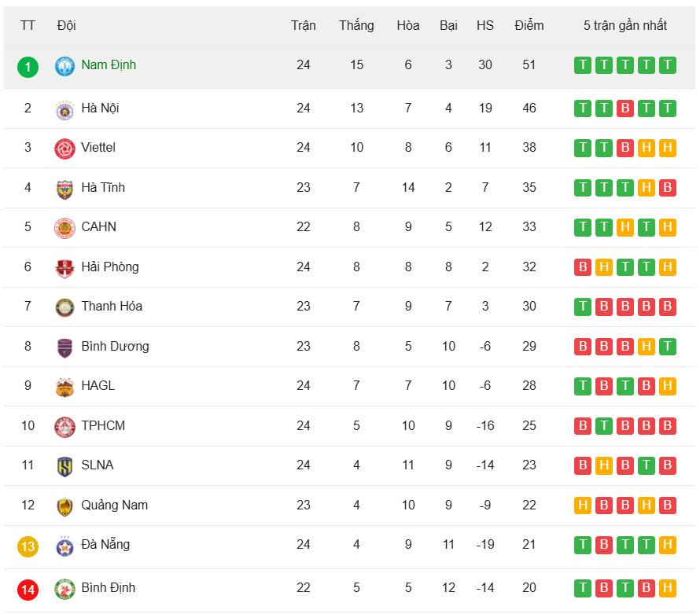This screenshot has width=700, height=614.
Task: Click Quảng Nam's first orange H badge
Action: (583, 506)
